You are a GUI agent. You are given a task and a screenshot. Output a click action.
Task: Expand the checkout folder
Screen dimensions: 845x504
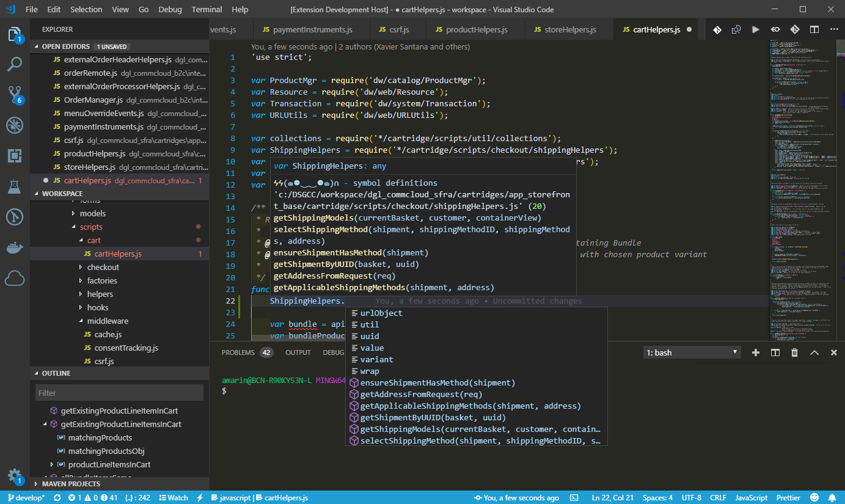[x=103, y=267]
